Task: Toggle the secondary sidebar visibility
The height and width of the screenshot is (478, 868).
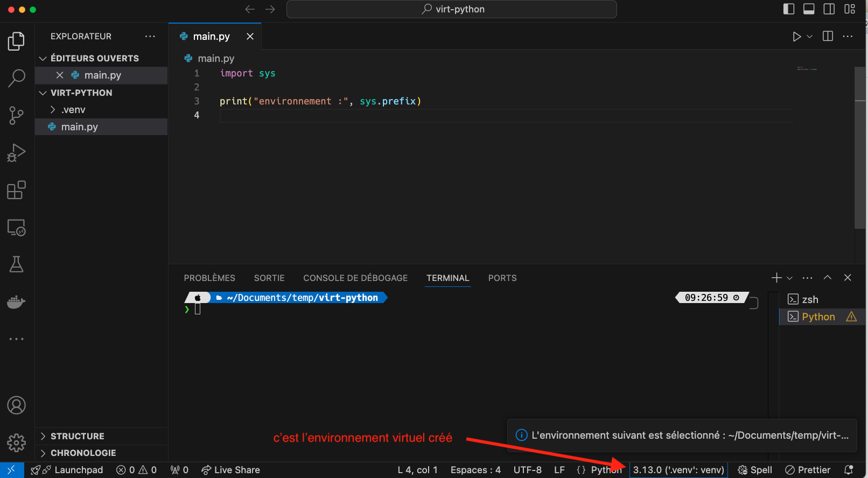Action: click(829, 9)
